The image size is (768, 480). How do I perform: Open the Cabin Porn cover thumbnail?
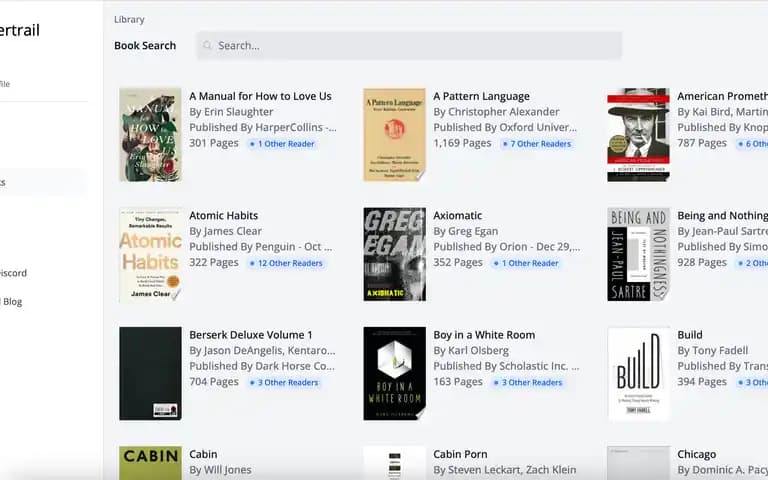click(x=394, y=463)
